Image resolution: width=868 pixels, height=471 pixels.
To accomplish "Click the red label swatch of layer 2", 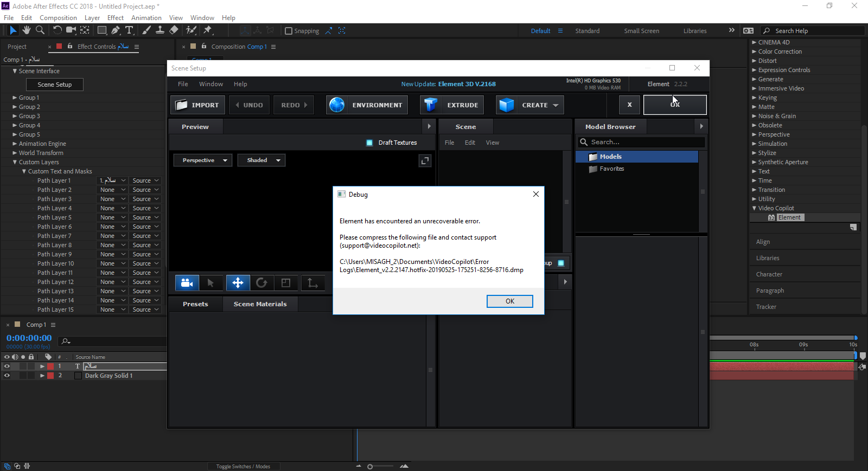I will pyautogui.click(x=50, y=376).
